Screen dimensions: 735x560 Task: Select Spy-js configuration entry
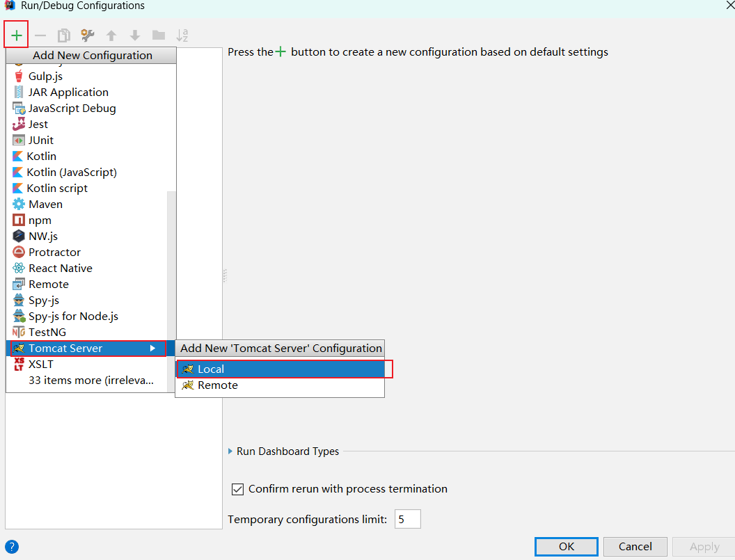pyautogui.click(x=87, y=301)
